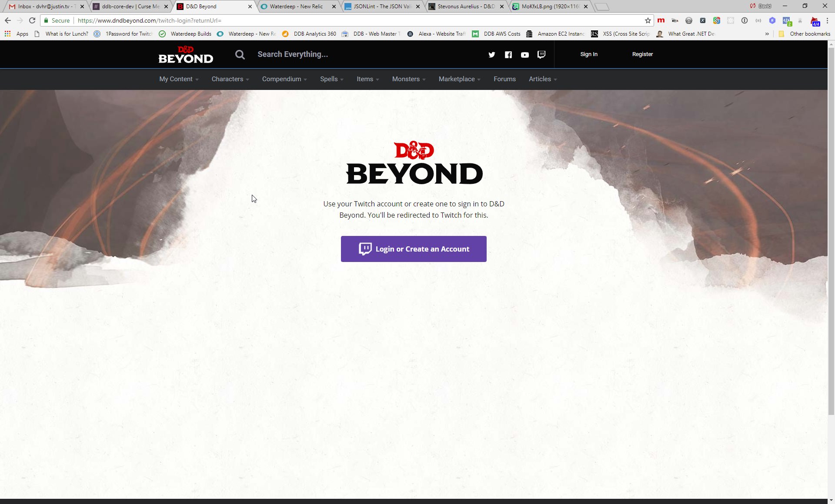
Task: Open the Apps grid shortcut in bookmarks bar
Action: click(x=17, y=34)
